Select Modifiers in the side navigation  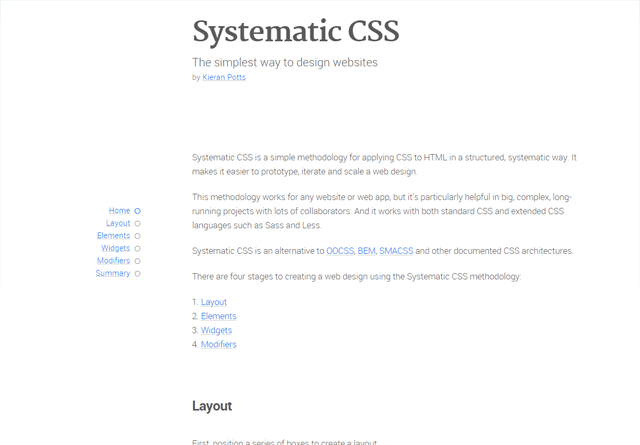(112, 261)
